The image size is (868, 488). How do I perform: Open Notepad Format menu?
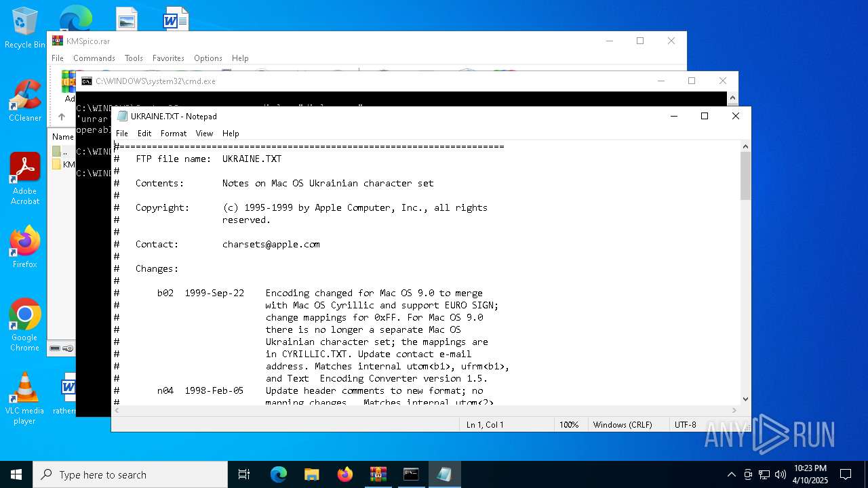(174, 134)
